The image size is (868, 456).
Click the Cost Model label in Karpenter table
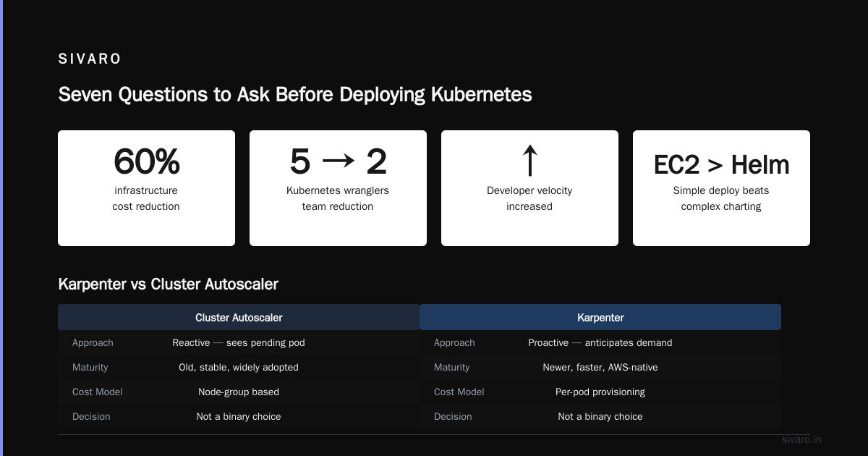459,392
